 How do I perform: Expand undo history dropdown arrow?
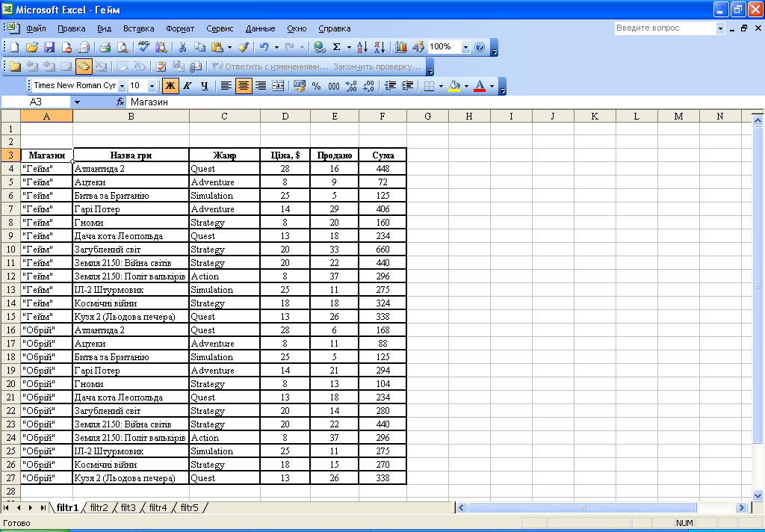coord(276,47)
